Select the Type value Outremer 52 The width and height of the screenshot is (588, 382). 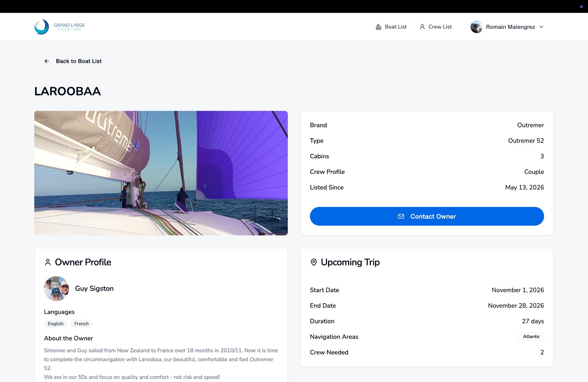pos(526,141)
